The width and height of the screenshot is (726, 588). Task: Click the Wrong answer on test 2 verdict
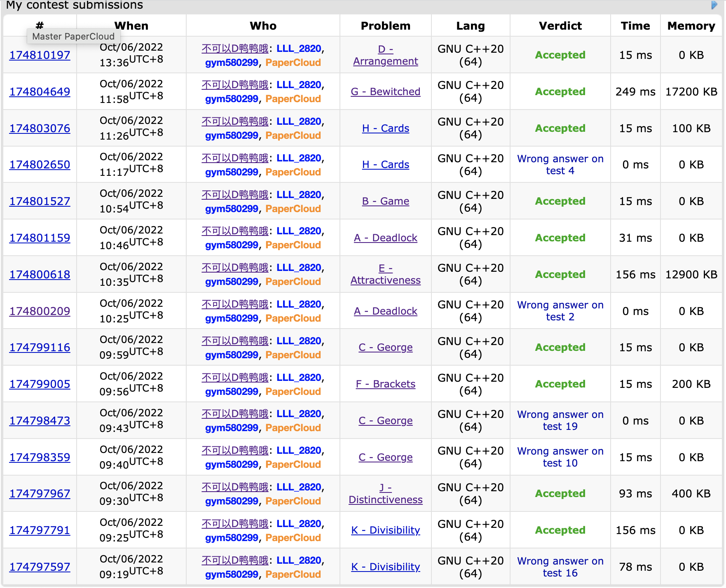click(x=560, y=311)
